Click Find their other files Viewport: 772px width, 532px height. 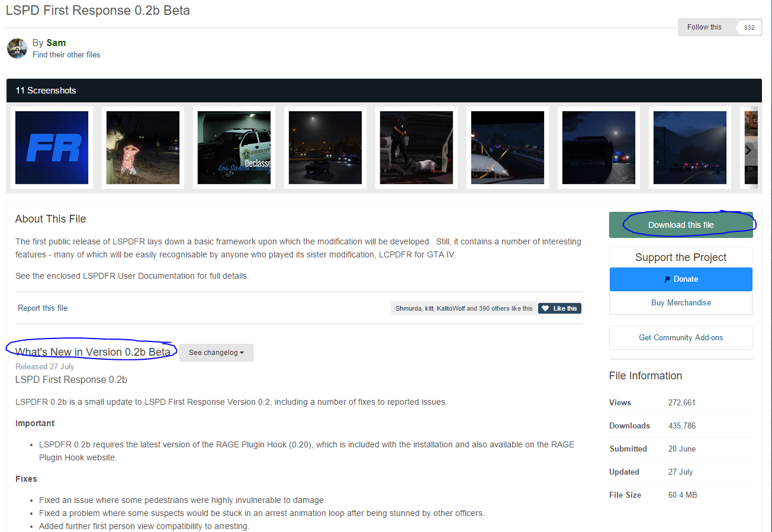click(x=66, y=55)
